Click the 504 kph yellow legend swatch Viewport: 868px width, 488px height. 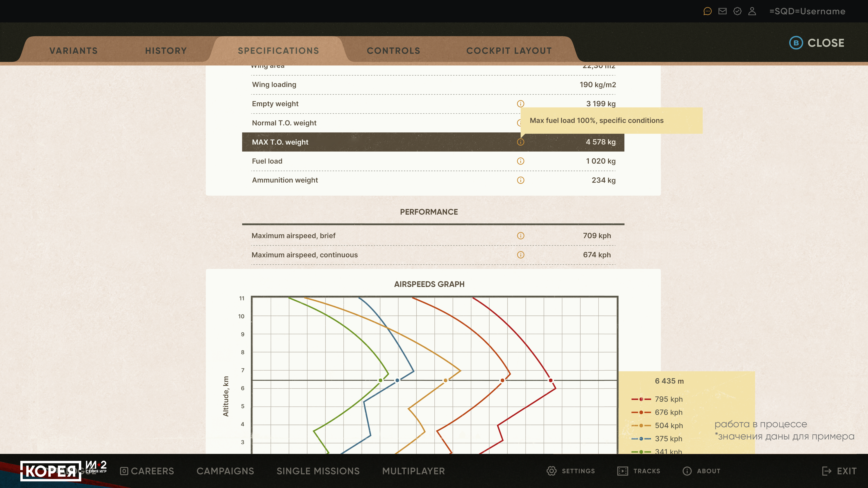[x=641, y=425]
